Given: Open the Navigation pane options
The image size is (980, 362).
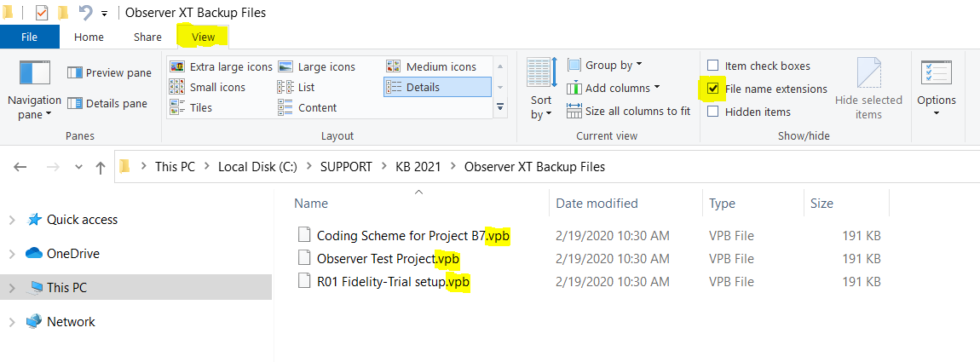Looking at the screenshot, I should tap(34, 90).
